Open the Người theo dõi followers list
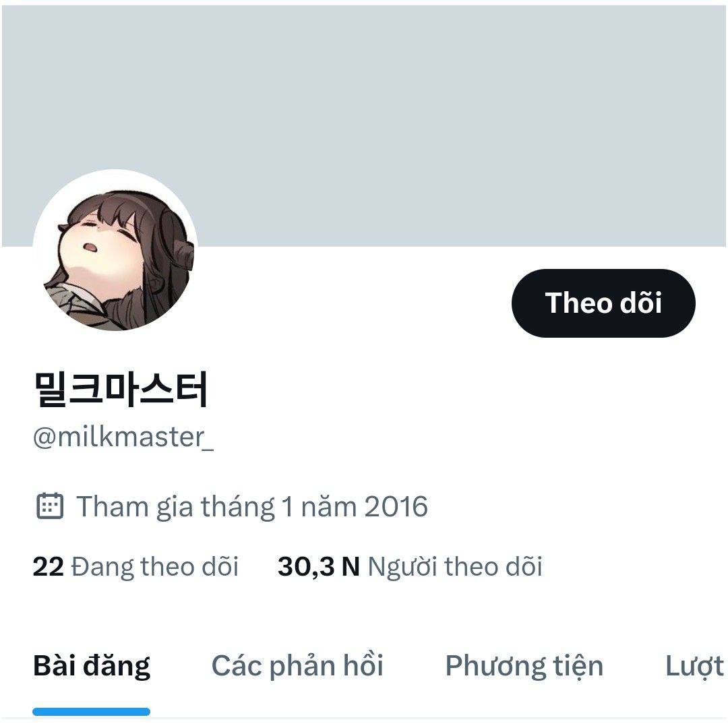The image size is (728, 728). 410,566
